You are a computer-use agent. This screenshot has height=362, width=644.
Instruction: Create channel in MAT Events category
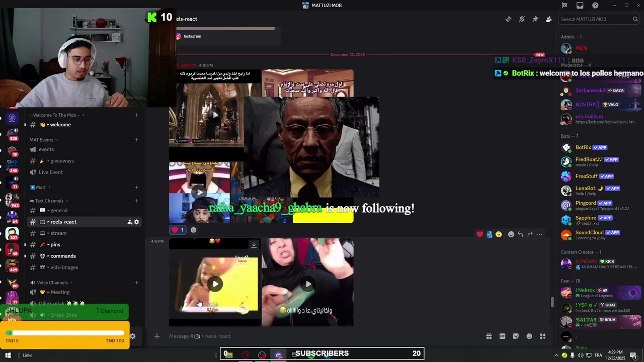(136, 140)
